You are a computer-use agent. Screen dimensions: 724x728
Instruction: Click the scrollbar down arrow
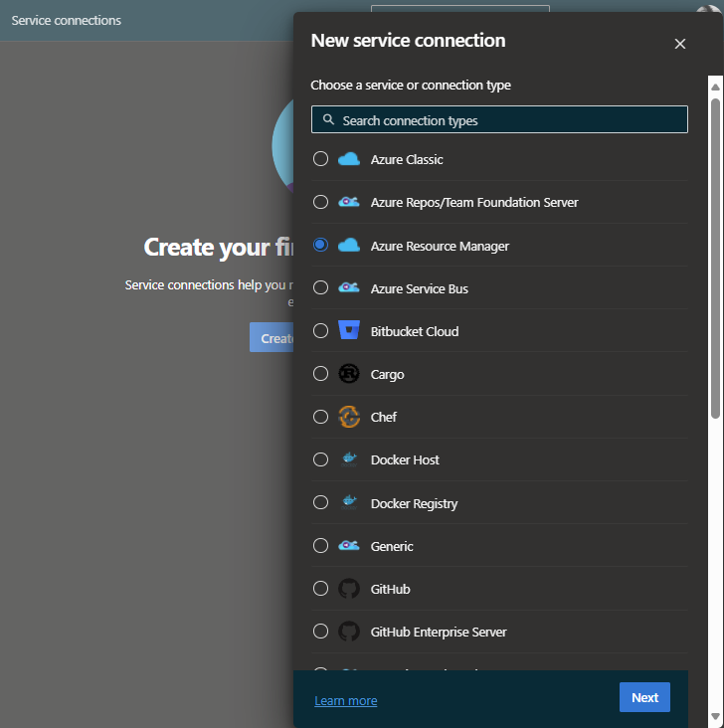716,717
